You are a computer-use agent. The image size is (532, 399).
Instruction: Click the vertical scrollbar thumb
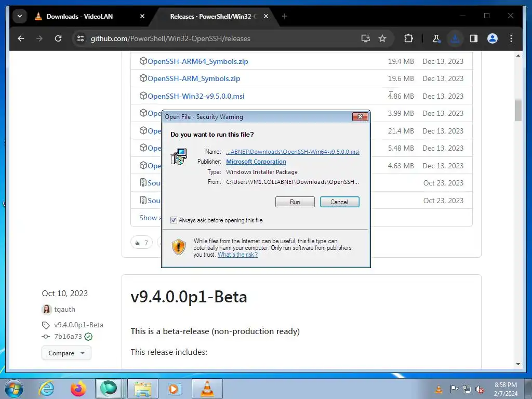518,110
